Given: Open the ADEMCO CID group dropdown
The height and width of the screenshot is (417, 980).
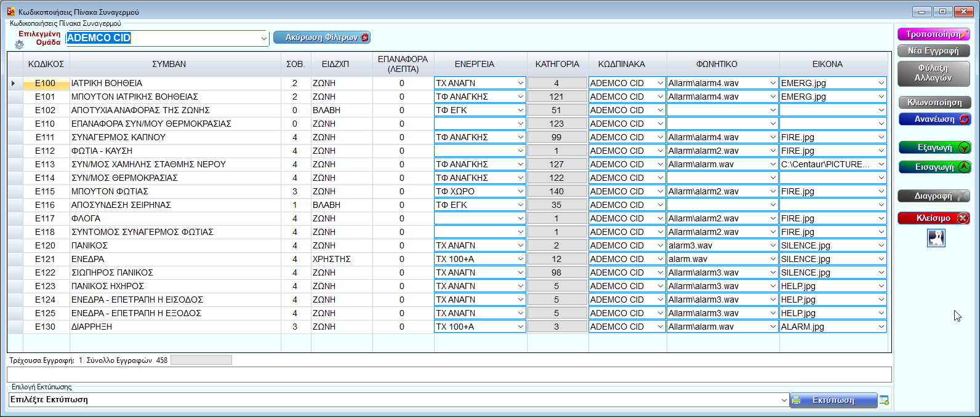Looking at the screenshot, I should (263, 38).
